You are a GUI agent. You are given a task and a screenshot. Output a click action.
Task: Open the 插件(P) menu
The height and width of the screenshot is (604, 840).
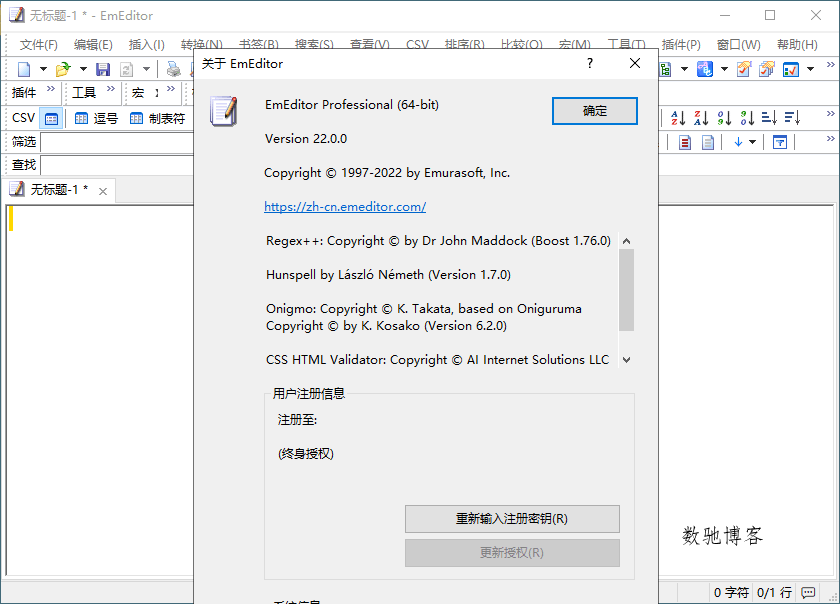tap(681, 44)
